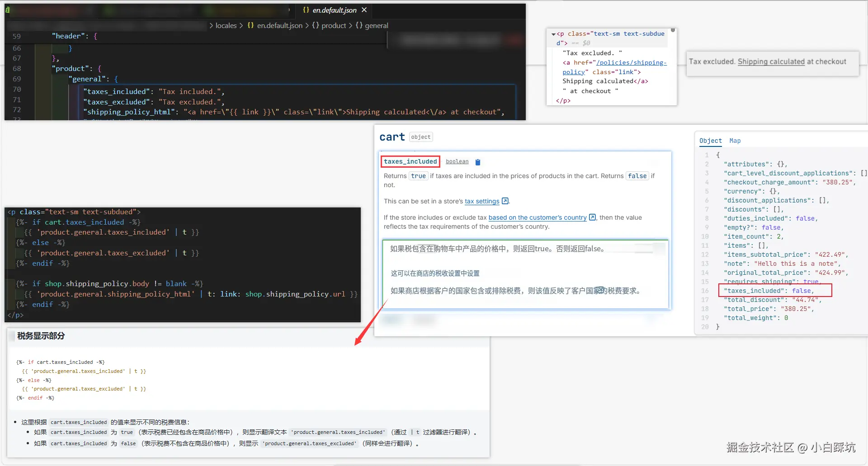Click the "shipping_policy_html" key in the editor
Screen dimensions: 868x466
129,112
